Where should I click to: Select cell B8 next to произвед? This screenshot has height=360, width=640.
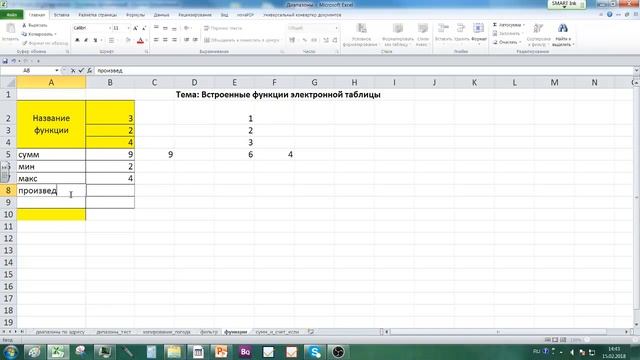tap(110, 191)
